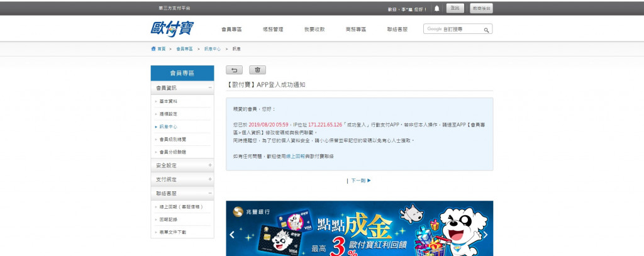Viewport: 644px width, 256px height.
Task: Open 表單文件下載 in the sidebar
Action: coord(172,232)
